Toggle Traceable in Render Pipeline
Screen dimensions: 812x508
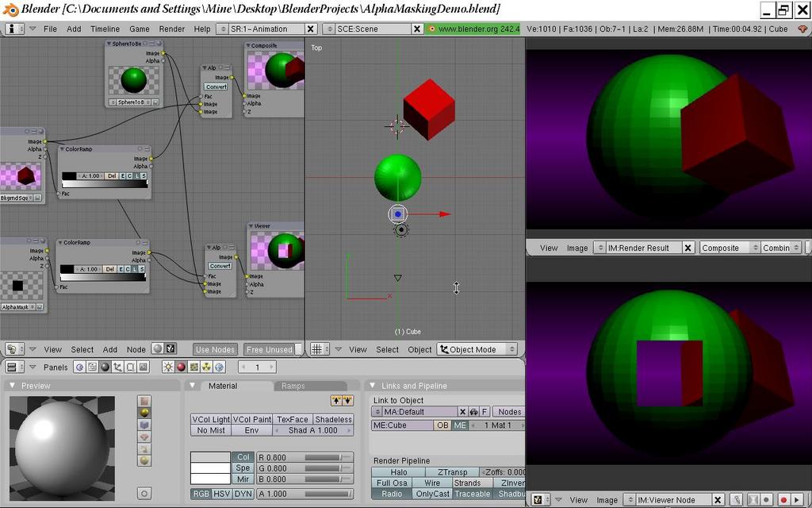point(473,494)
